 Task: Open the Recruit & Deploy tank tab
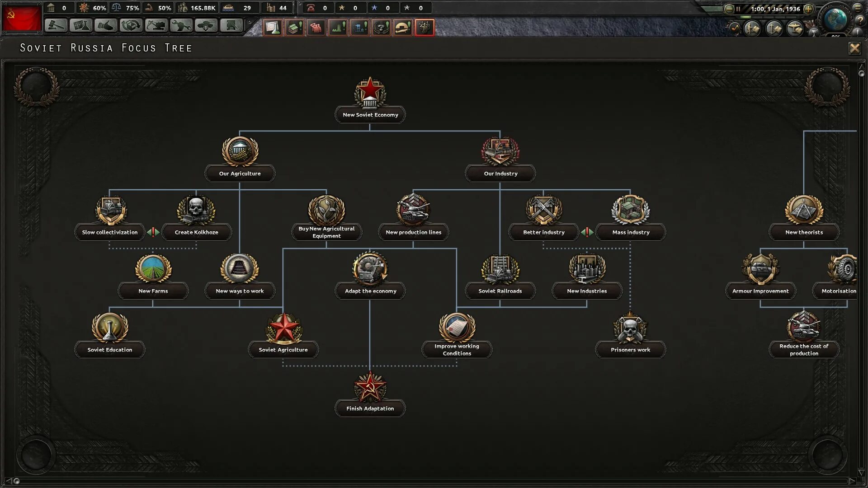click(x=206, y=26)
